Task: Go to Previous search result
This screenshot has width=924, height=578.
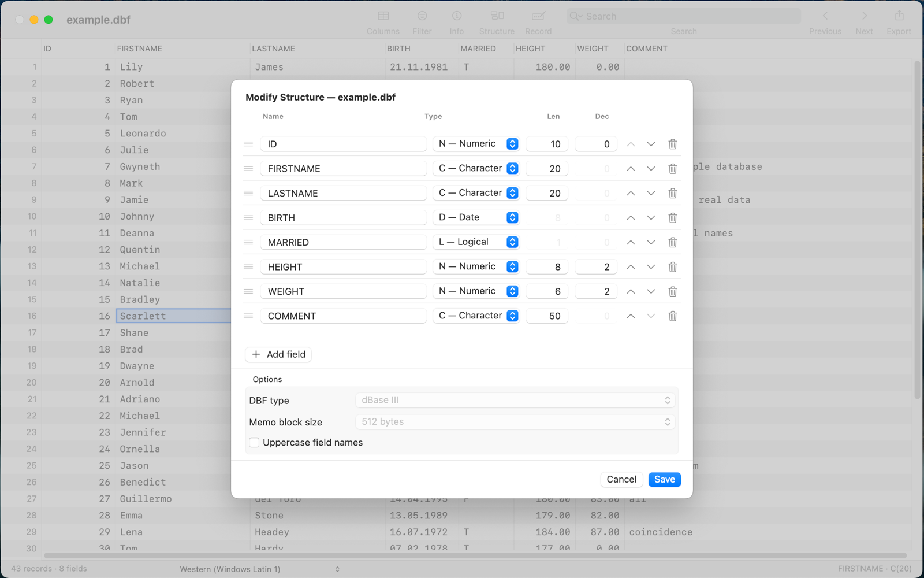Action: (825, 23)
